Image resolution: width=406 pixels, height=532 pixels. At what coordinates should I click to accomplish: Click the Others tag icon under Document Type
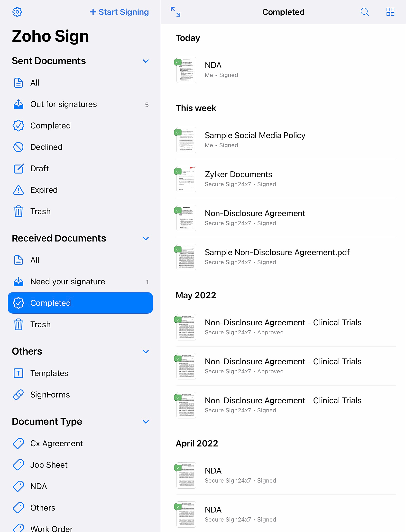(x=18, y=508)
